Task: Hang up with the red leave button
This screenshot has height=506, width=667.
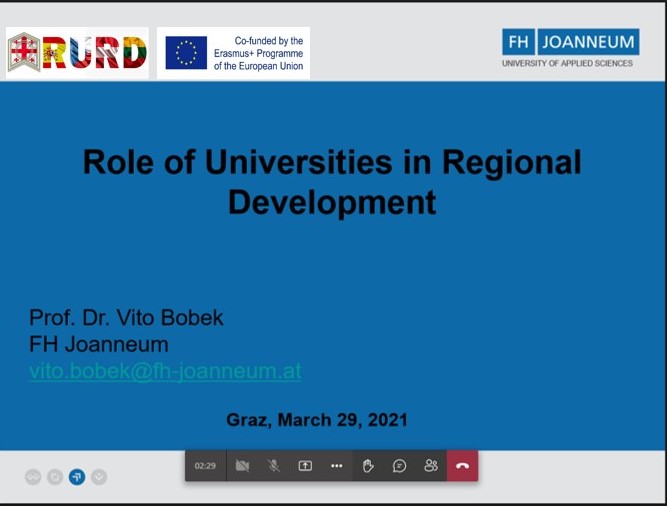Action: [462, 466]
